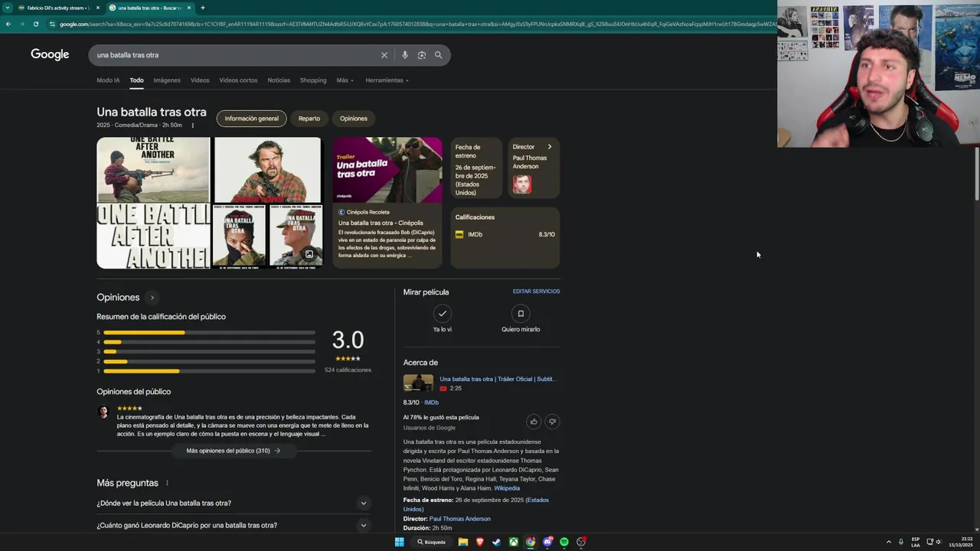Open the Videos cortos tab
Viewport: 980px width, 551px height.
pyautogui.click(x=238, y=80)
